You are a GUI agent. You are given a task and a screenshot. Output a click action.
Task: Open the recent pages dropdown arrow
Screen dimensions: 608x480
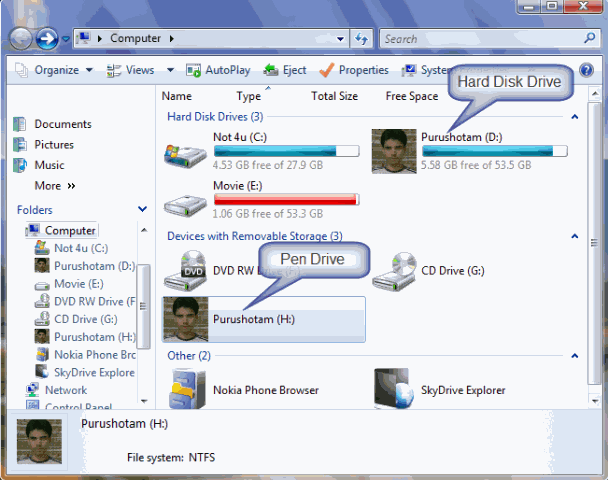pos(66,39)
